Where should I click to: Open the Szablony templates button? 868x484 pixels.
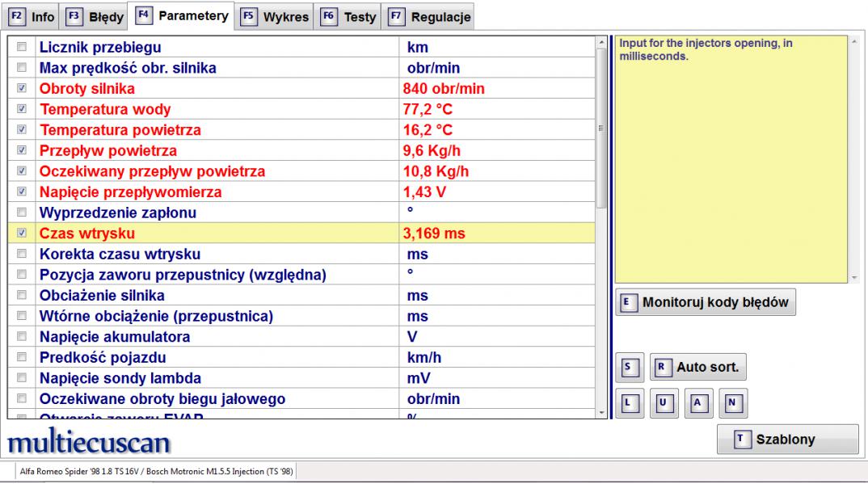tap(788, 440)
